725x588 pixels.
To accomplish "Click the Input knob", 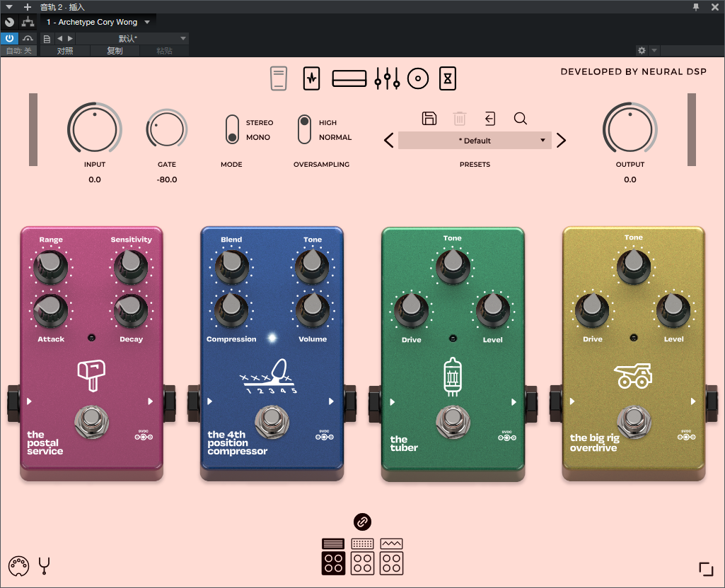I will pyautogui.click(x=95, y=129).
